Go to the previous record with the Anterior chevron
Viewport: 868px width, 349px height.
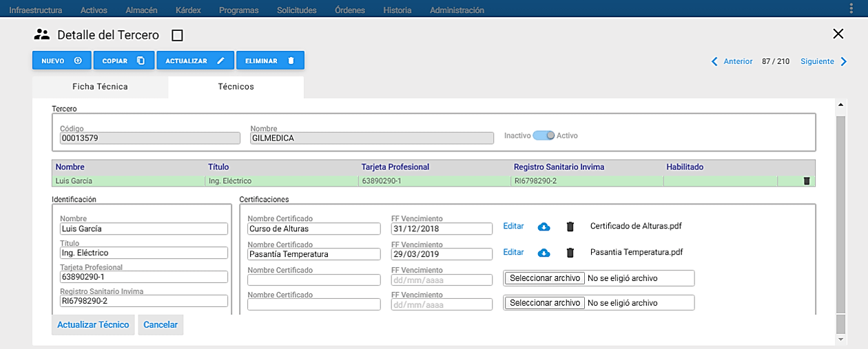pos(714,61)
